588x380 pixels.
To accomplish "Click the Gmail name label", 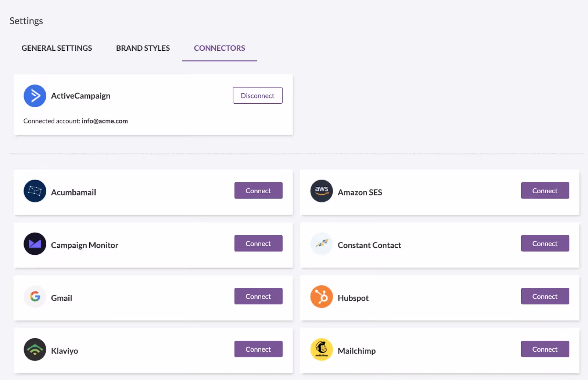I will pyautogui.click(x=61, y=298).
